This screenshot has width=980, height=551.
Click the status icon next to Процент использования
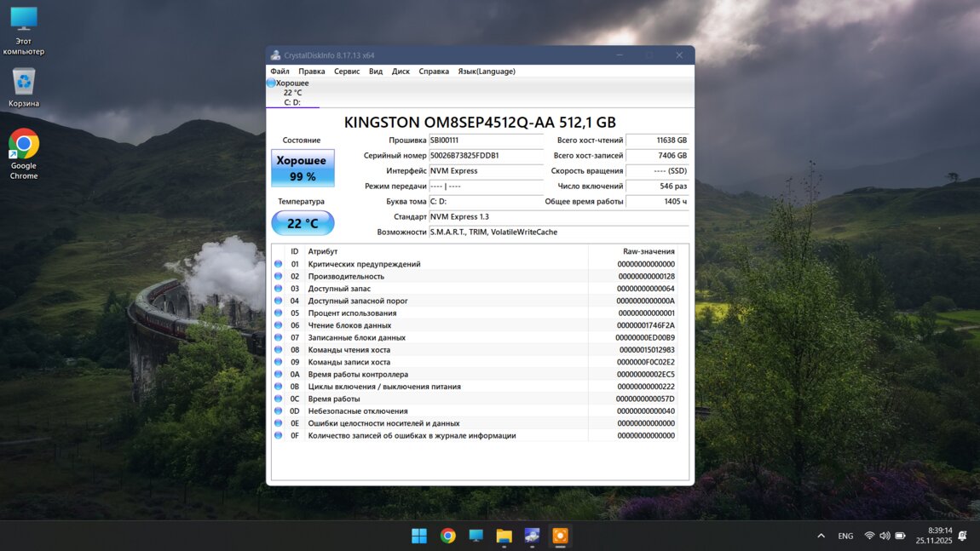click(x=278, y=313)
